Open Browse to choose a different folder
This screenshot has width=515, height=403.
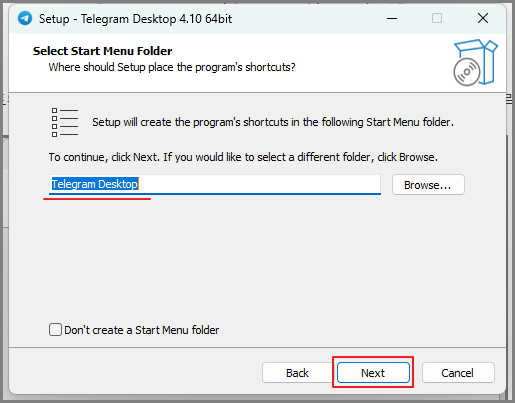pyautogui.click(x=428, y=185)
